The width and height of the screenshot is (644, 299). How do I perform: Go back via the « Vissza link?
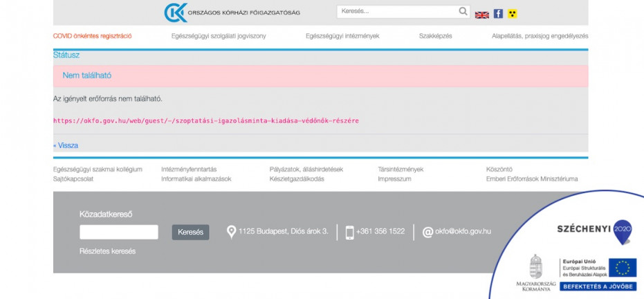click(66, 145)
